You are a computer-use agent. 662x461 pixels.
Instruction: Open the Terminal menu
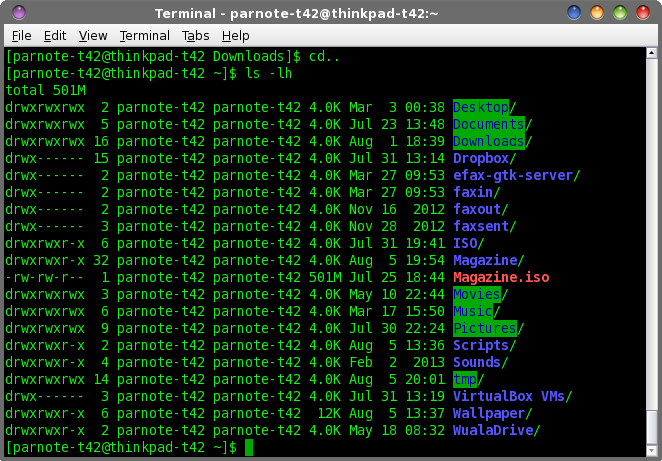click(x=144, y=36)
